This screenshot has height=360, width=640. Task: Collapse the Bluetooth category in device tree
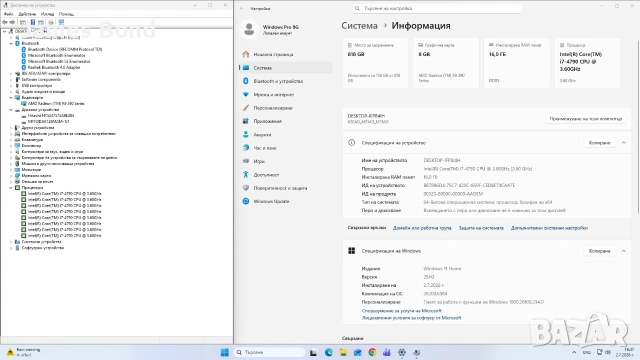pyautogui.click(x=11, y=43)
